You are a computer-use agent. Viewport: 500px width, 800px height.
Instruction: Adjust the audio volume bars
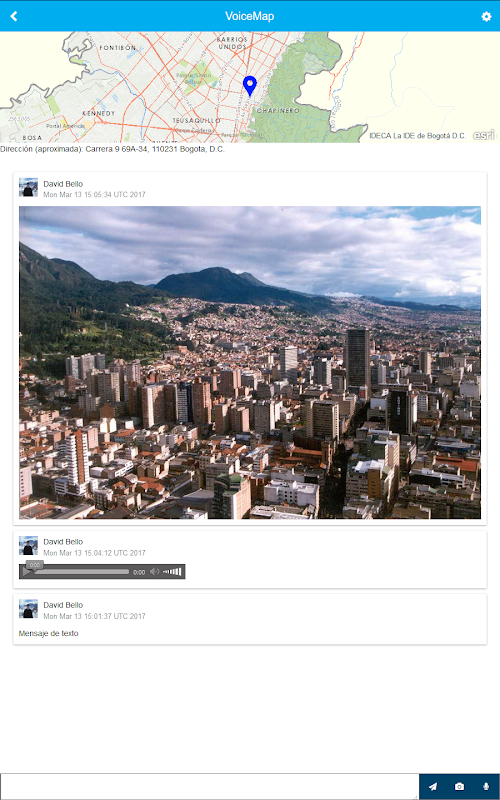pyautogui.click(x=172, y=572)
